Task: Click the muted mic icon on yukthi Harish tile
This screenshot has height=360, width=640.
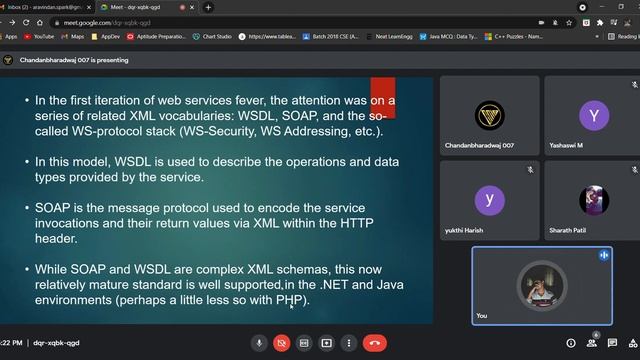Action: [530, 169]
